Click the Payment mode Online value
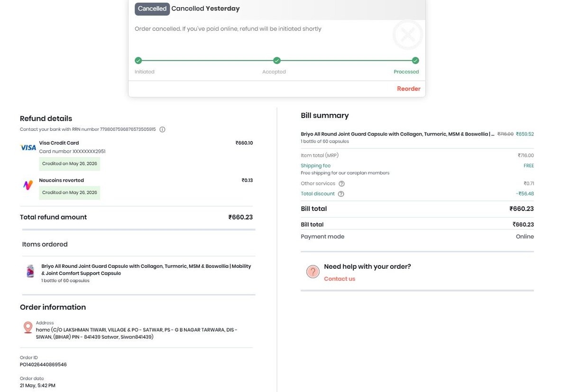569x392 pixels. coord(525,237)
